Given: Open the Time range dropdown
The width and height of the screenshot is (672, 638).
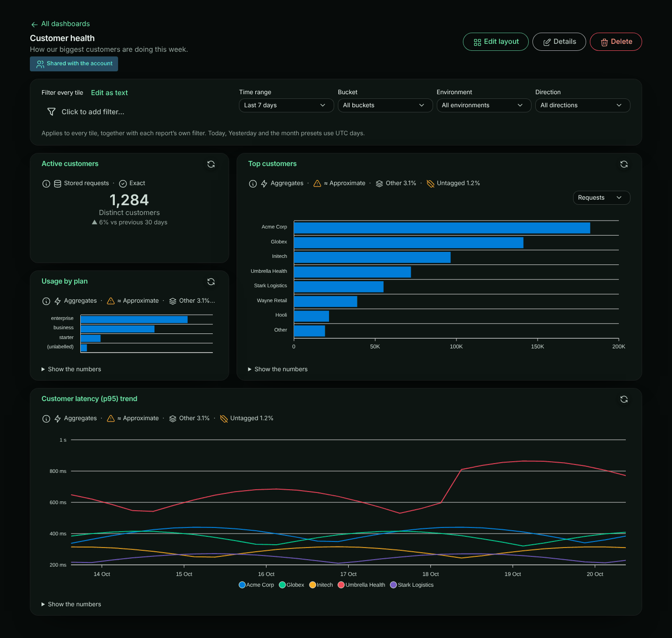Looking at the screenshot, I should 287,105.
